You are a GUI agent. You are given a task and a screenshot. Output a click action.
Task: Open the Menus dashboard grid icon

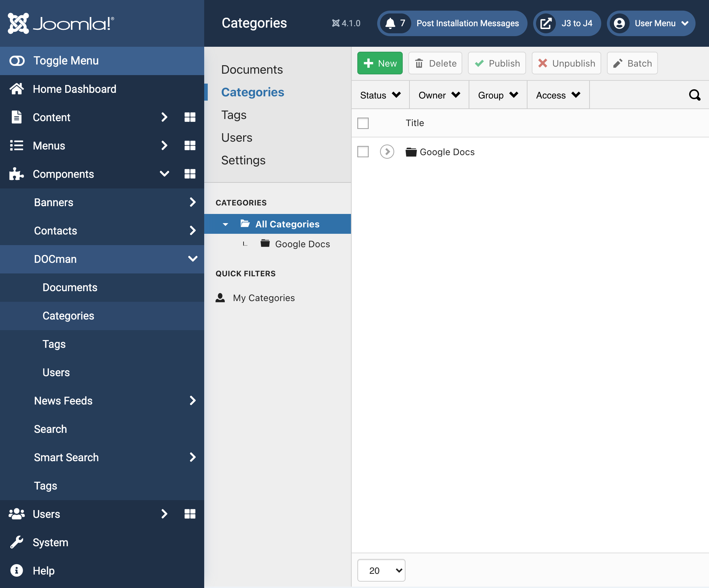click(x=190, y=146)
